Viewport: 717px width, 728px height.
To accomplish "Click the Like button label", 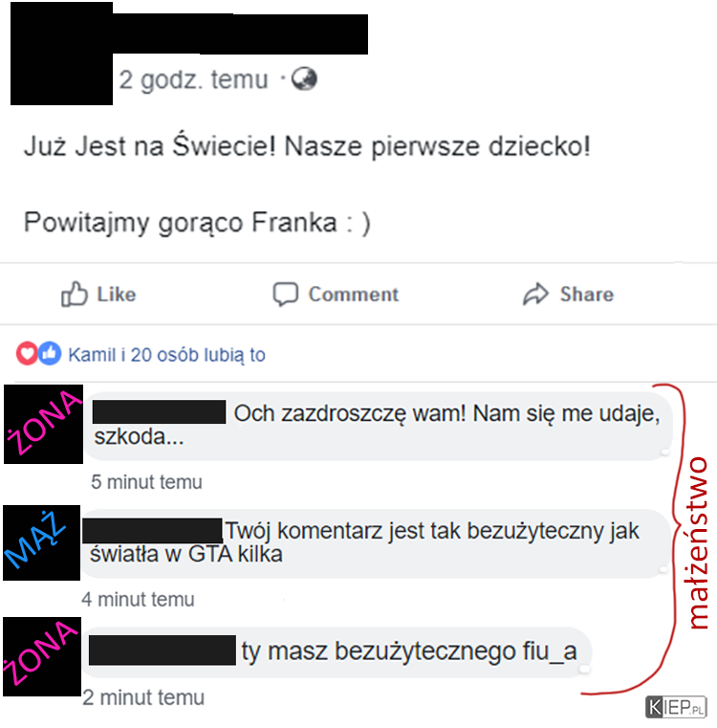I will (116, 295).
